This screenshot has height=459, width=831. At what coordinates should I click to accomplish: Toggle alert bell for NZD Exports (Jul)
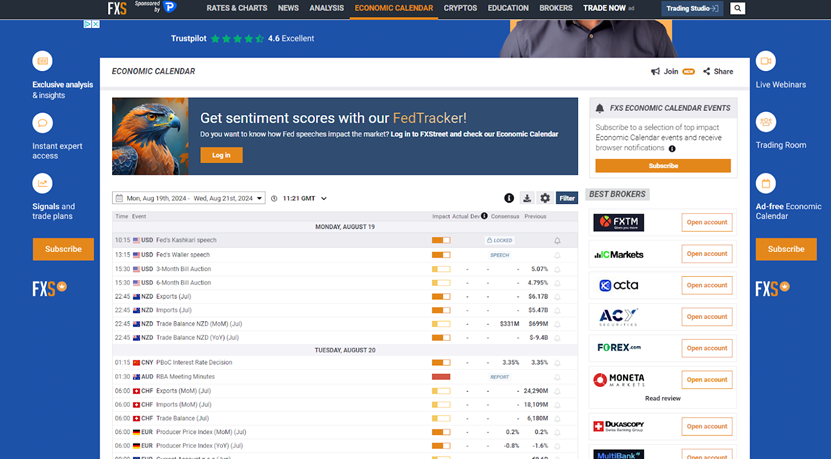point(557,297)
